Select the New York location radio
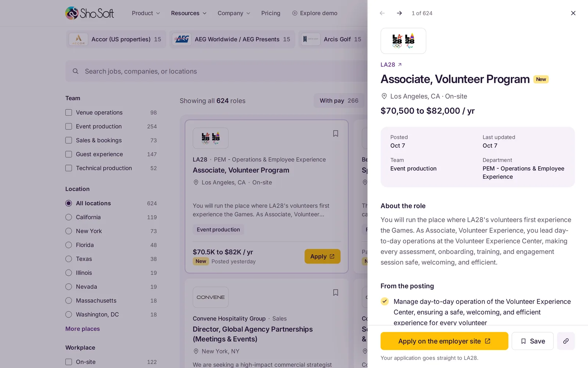 pyautogui.click(x=69, y=231)
